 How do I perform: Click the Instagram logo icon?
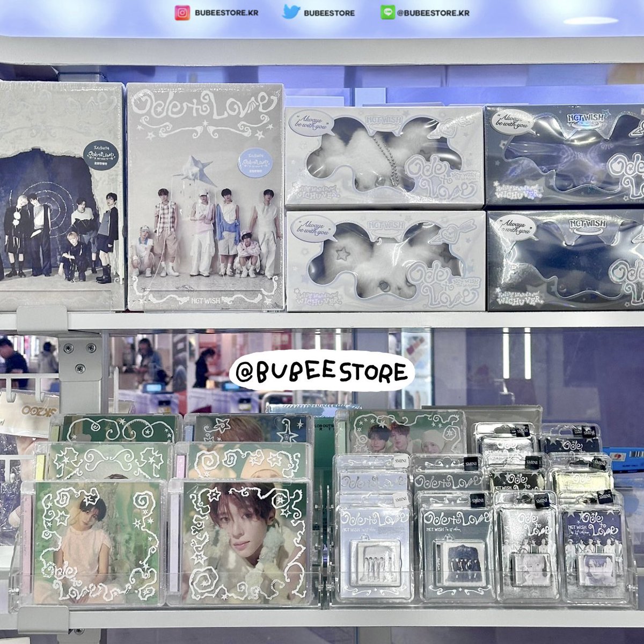[x=182, y=12]
